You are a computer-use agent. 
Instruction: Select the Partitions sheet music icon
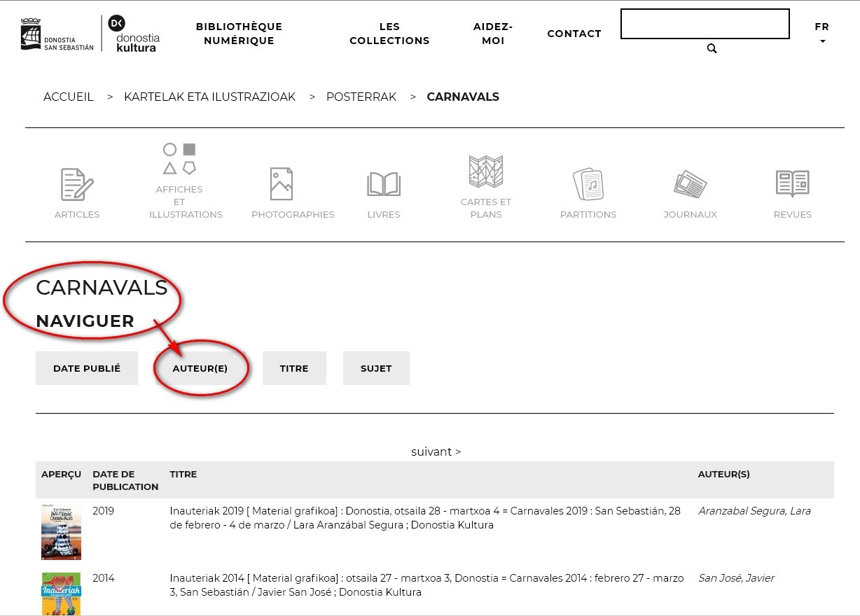[588, 185]
